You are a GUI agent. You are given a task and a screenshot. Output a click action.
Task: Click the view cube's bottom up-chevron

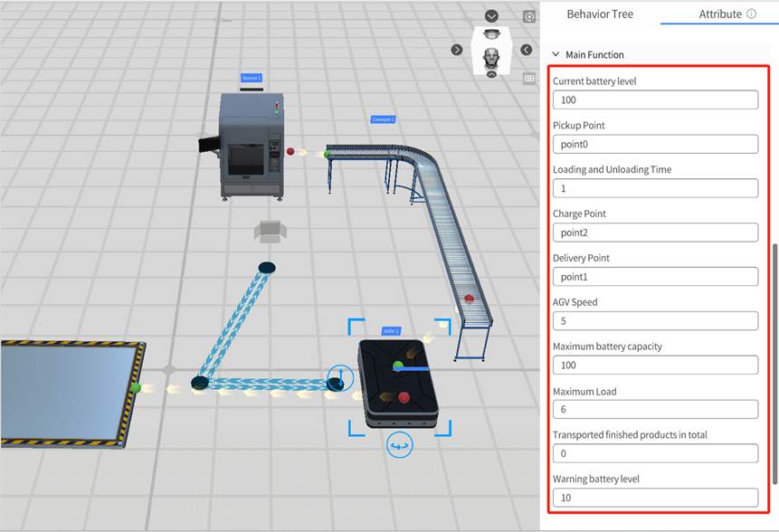(491, 74)
